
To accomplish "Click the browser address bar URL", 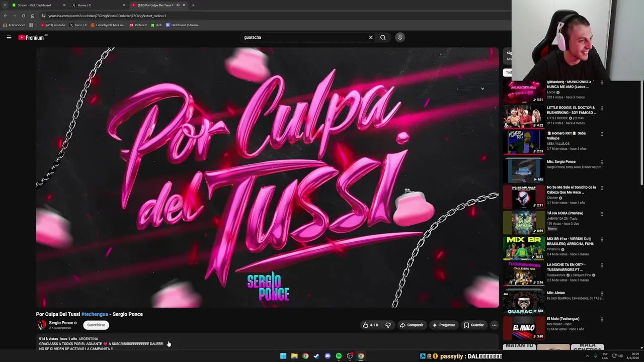I will click(x=107, y=16).
